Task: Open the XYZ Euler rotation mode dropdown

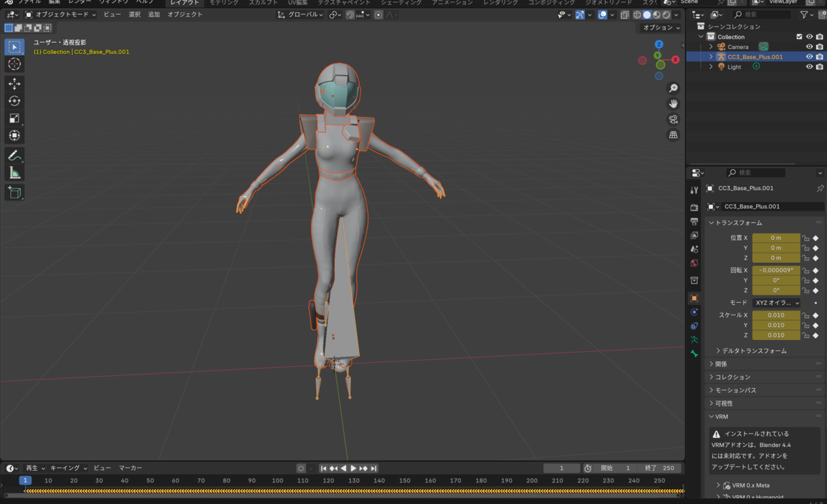Action: [x=777, y=303]
